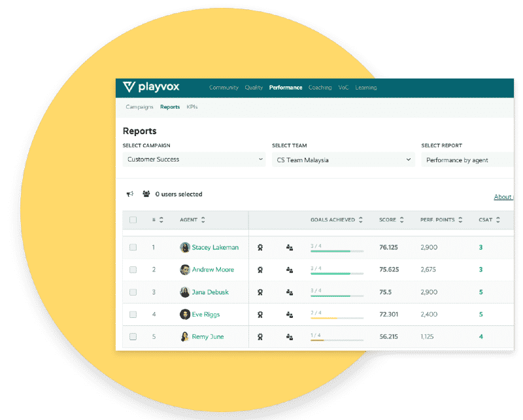Click the coaching people icon in Jana Debusk's row
Image resolution: width=523 pixels, height=420 pixels.
(290, 292)
